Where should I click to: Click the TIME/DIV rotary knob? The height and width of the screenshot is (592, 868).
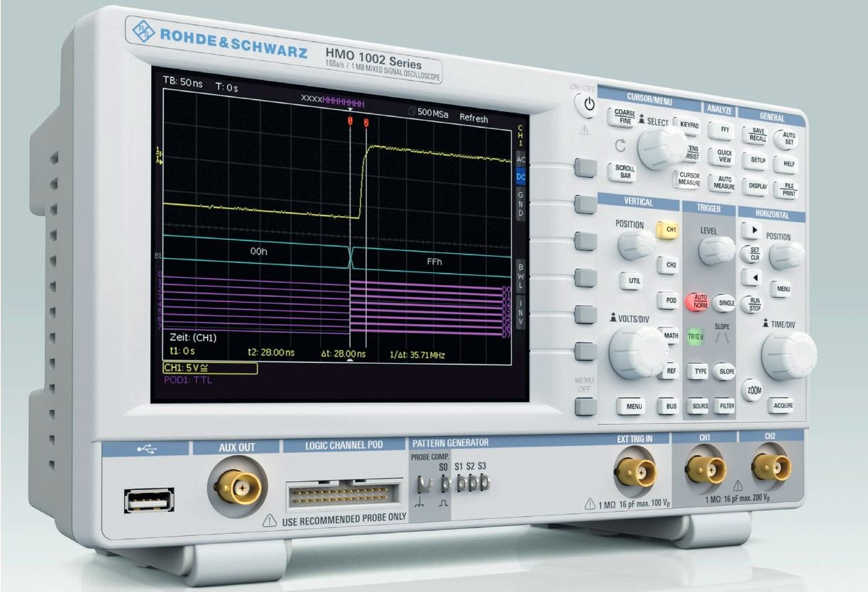788,354
